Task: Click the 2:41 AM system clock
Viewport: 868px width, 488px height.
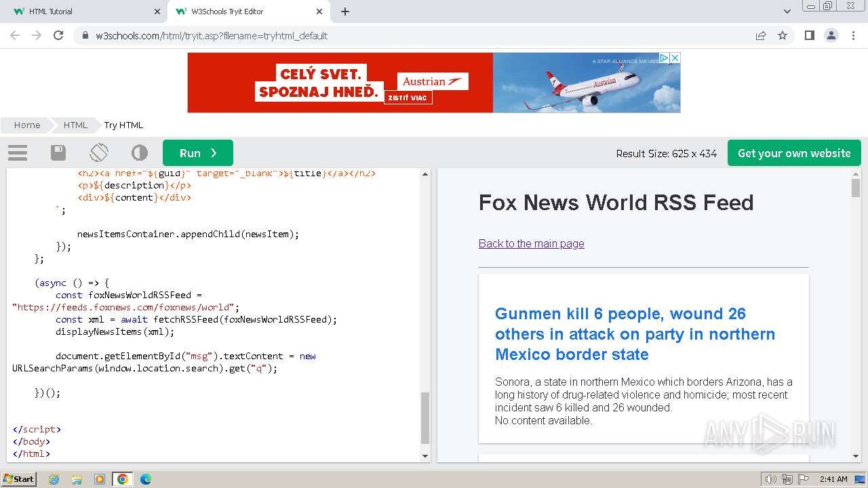Action: point(833,479)
